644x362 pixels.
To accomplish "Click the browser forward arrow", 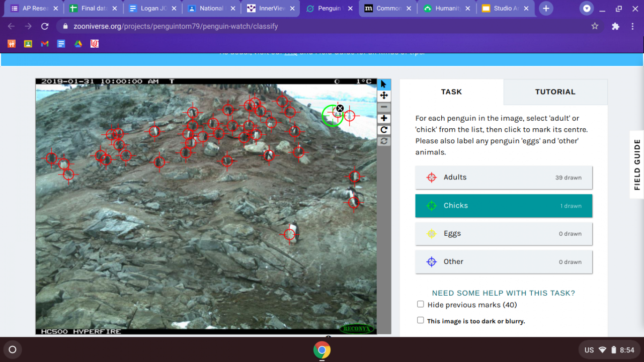I will tap(28, 26).
